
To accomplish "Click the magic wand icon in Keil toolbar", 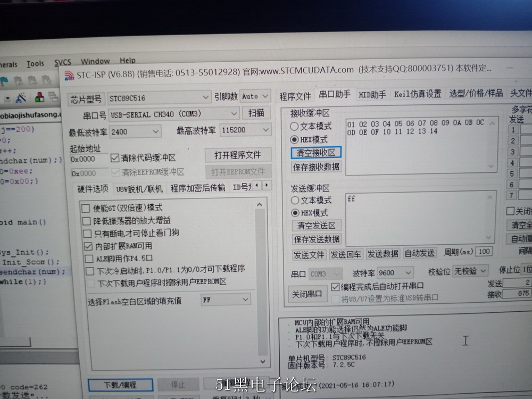I will 21,98.
